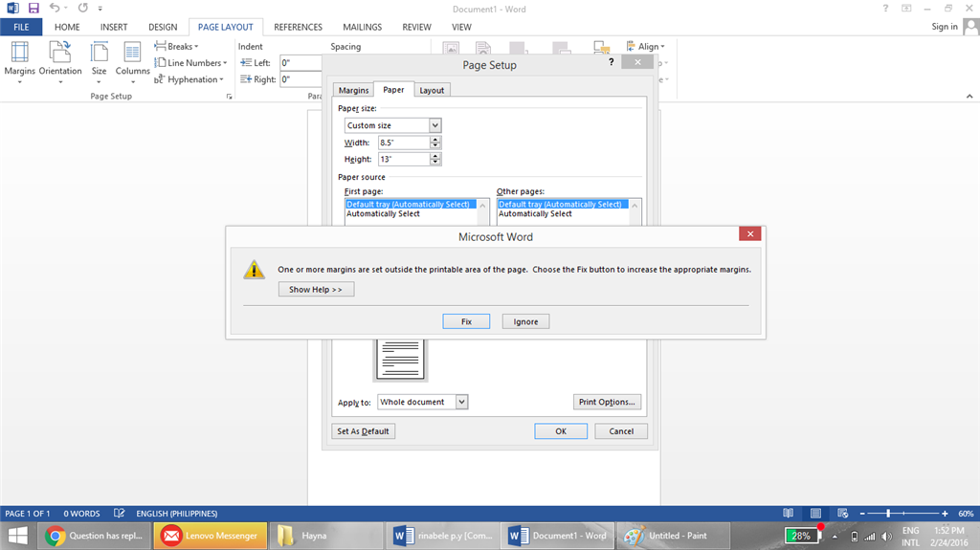
Task: Adjust the Width spinner arrows
Action: pos(435,143)
